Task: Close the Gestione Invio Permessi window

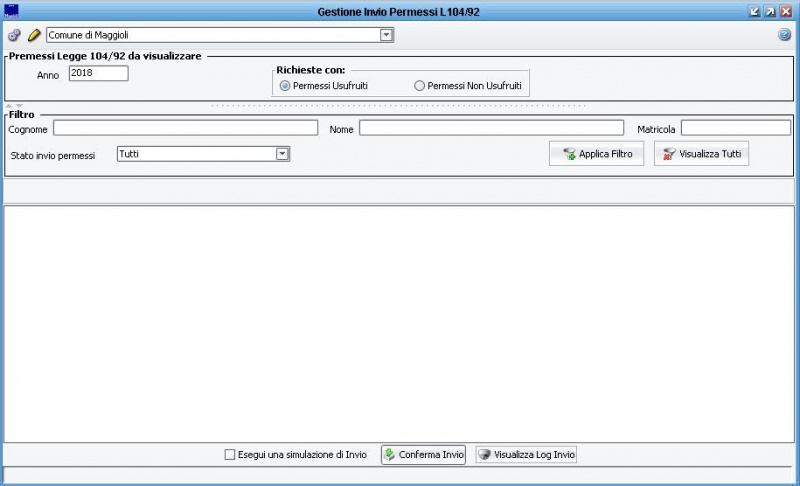Action: coord(786,11)
